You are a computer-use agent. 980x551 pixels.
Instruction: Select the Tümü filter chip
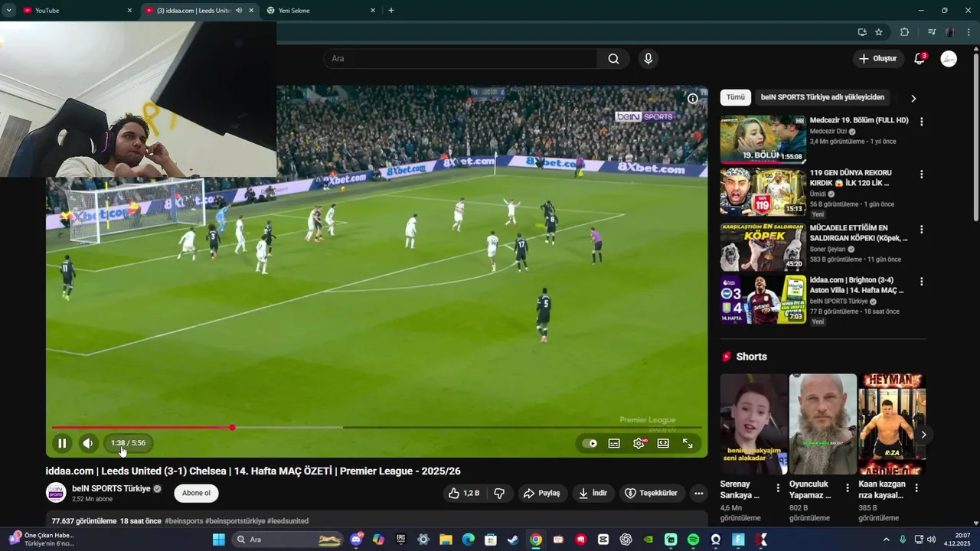pyautogui.click(x=735, y=97)
